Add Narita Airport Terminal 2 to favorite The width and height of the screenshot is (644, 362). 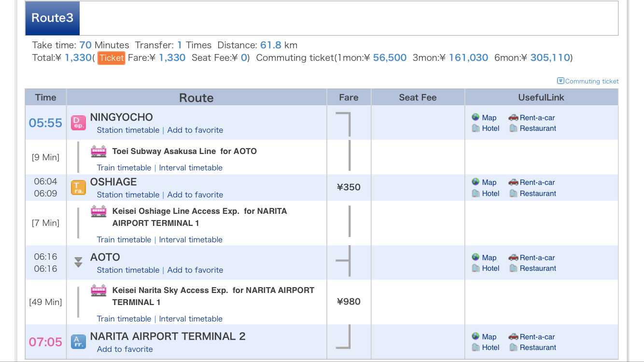[x=125, y=349]
